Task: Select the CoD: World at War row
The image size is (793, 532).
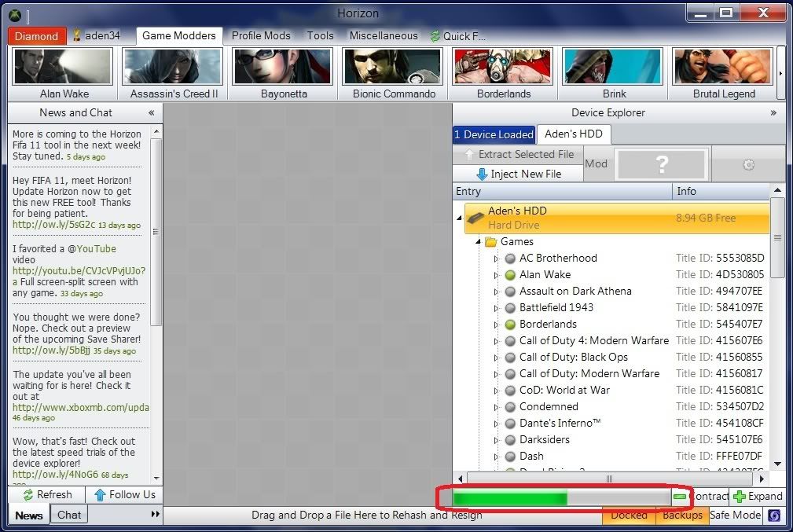Action: [x=630, y=391]
